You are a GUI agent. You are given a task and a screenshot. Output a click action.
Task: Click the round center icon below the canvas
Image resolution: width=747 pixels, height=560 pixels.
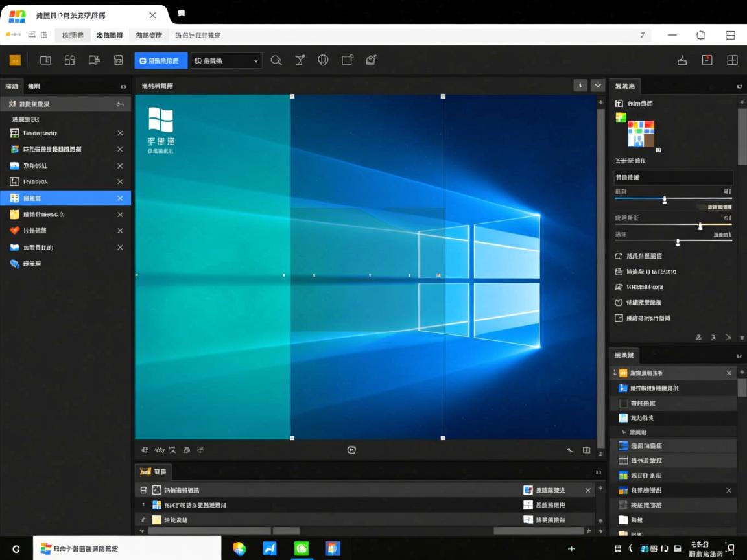coord(351,450)
